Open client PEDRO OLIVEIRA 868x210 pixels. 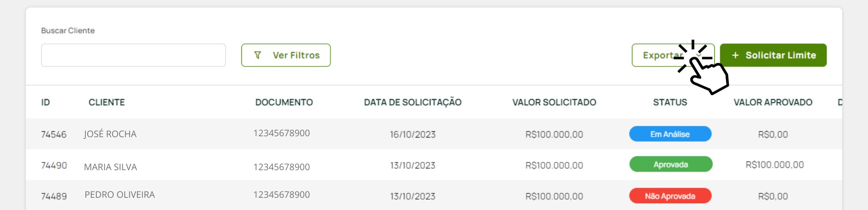pos(120,195)
